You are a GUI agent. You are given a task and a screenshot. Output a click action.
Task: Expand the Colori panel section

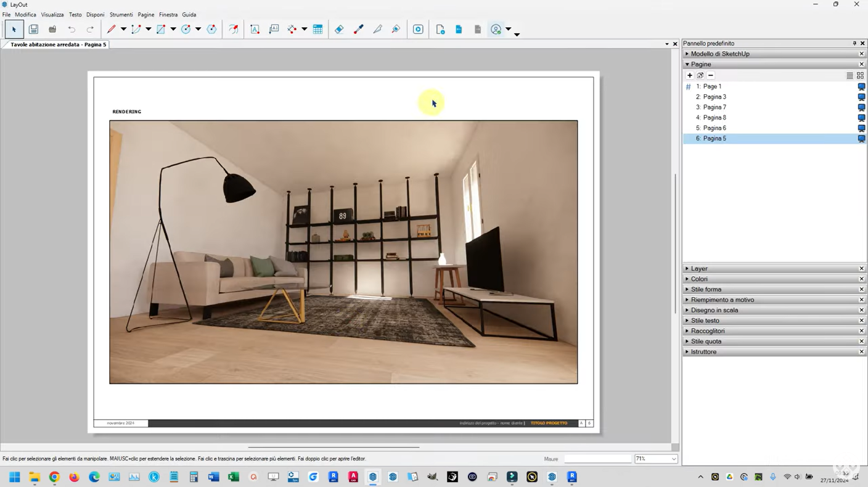coord(699,279)
